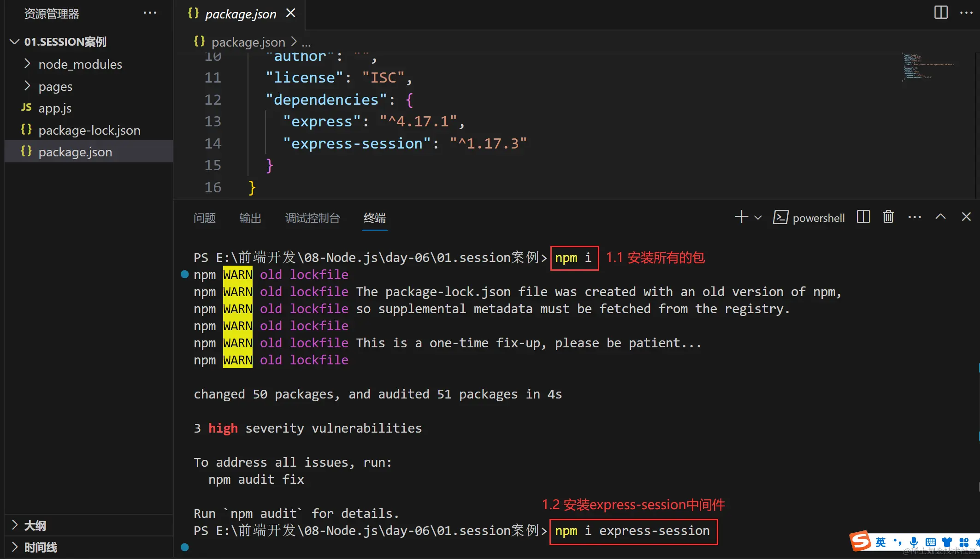Click the split editor right icon
Screen dimensions: 980x559
click(x=940, y=12)
